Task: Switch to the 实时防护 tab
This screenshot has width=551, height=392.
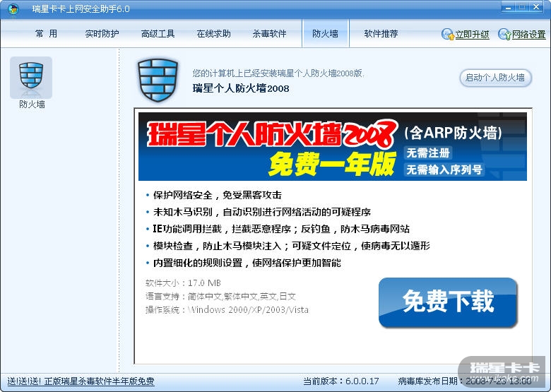Action: 102,34
